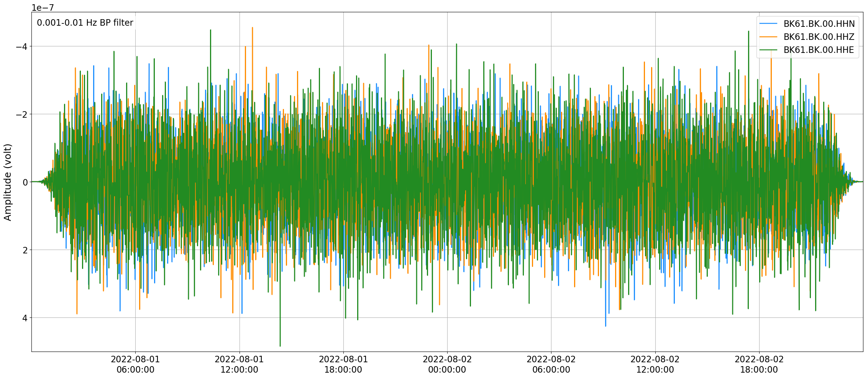Click the positive 4 y-axis tick label
This screenshot has height=378, width=868.
pos(25,318)
